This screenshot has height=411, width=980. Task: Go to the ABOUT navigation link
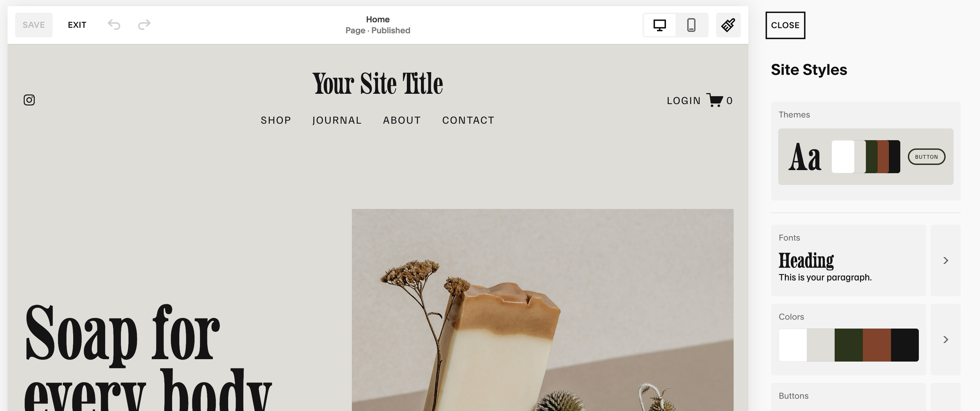click(402, 120)
